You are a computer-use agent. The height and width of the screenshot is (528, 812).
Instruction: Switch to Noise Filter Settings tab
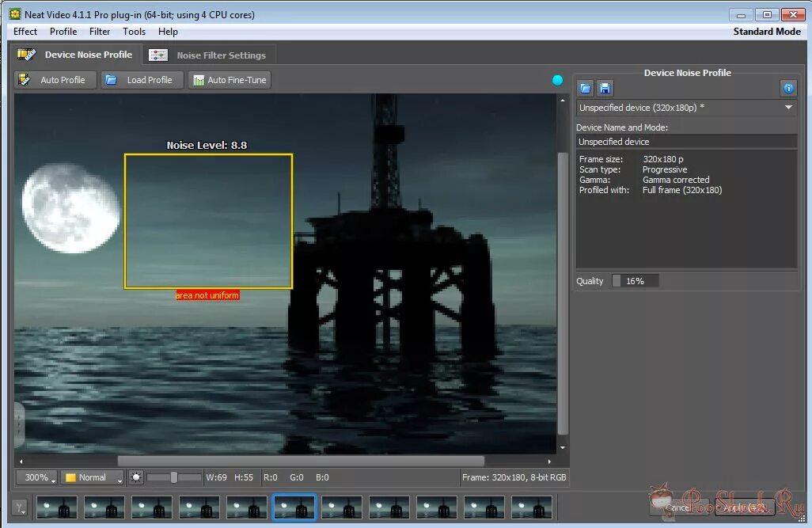tap(208, 55)
